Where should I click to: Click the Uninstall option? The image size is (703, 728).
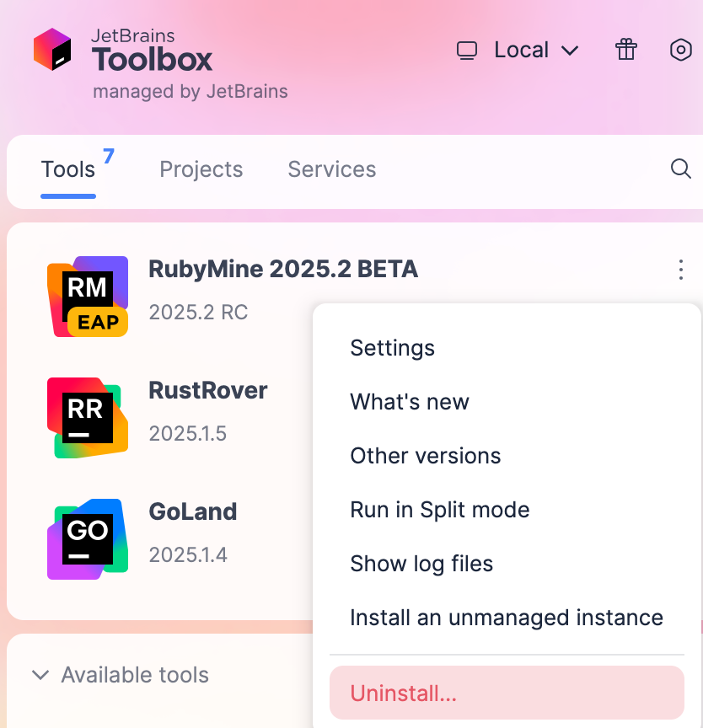[403, 693]
